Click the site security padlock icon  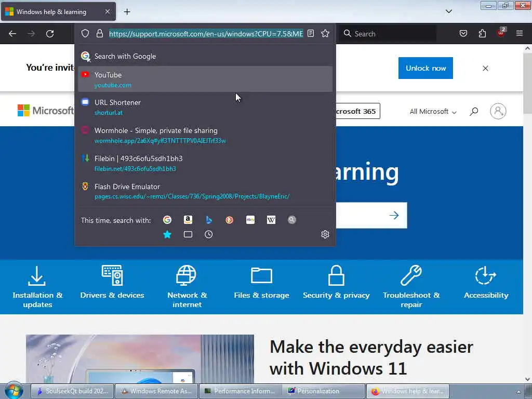pyautogui.click(x=99, y=33)
